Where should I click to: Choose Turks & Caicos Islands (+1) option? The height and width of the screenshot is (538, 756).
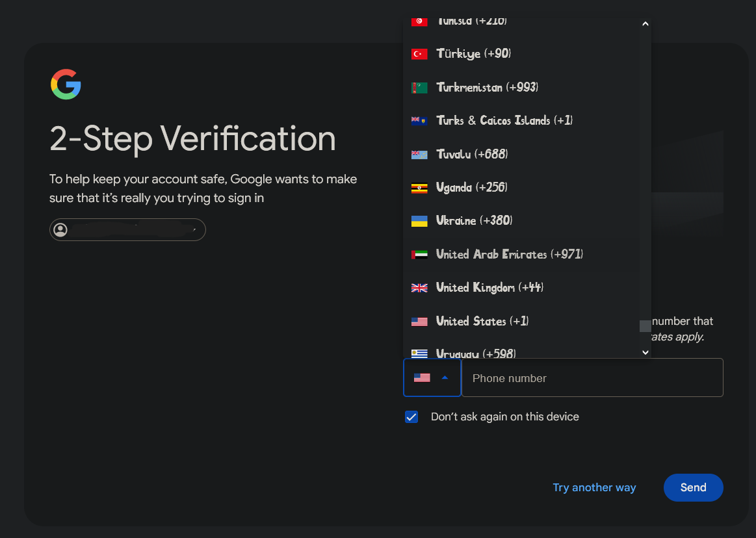(504, 121)
